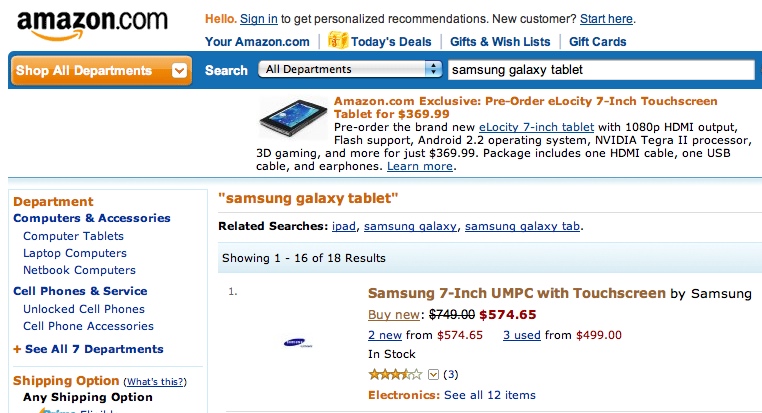Open the Shop All Departments dropdown arrow
The width and height of the screenshot is (762, 413).
coord(179,71)
